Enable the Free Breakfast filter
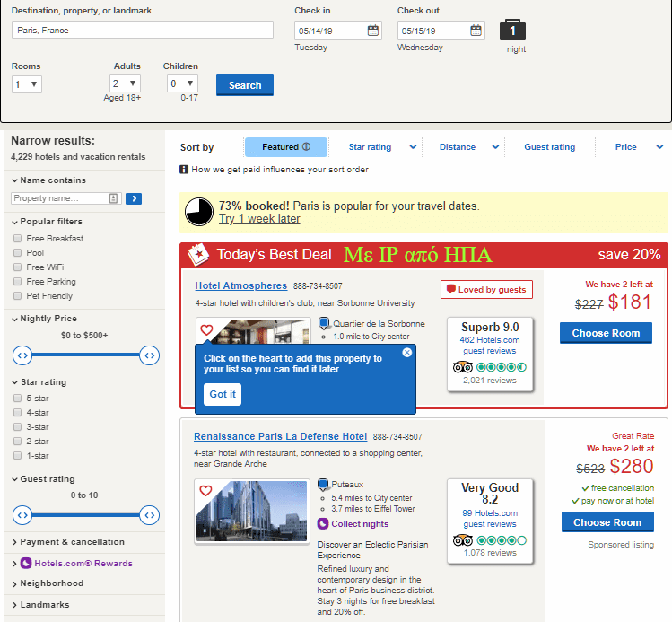Viewport: 672px width, 622px height. pyautogui.click(x=18, y=239)
